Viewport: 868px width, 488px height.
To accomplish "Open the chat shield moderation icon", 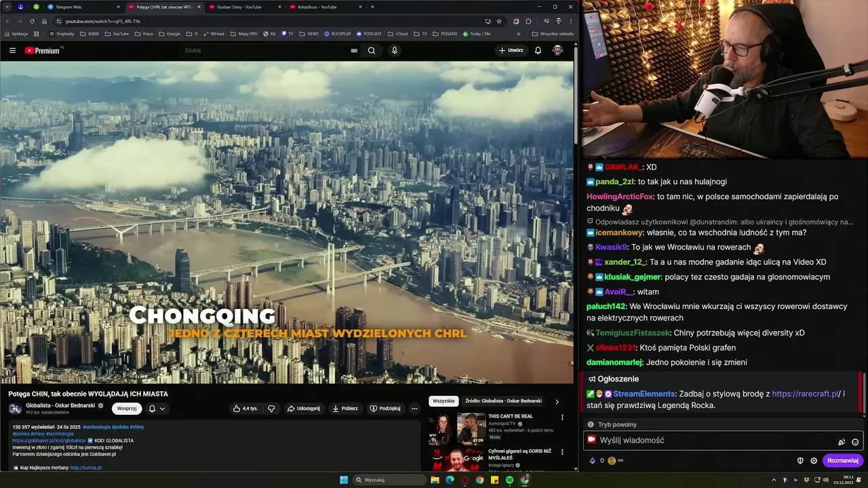I will tap(800, 461).
